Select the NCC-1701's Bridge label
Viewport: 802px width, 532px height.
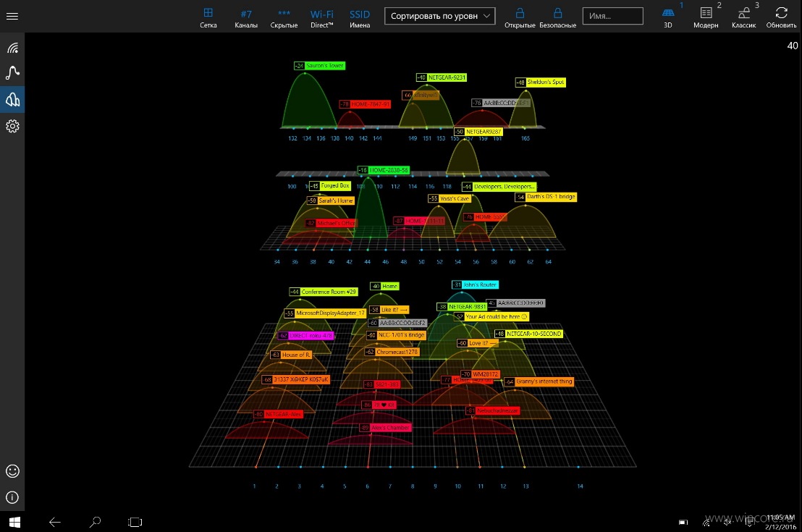[x=397, y=335]
